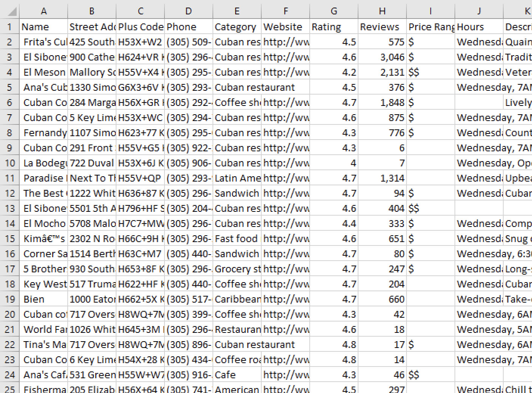Select the cell '5 Brother' in row 17
The height and width of the screenshot is (393, 532).
[x=43, y=269]
